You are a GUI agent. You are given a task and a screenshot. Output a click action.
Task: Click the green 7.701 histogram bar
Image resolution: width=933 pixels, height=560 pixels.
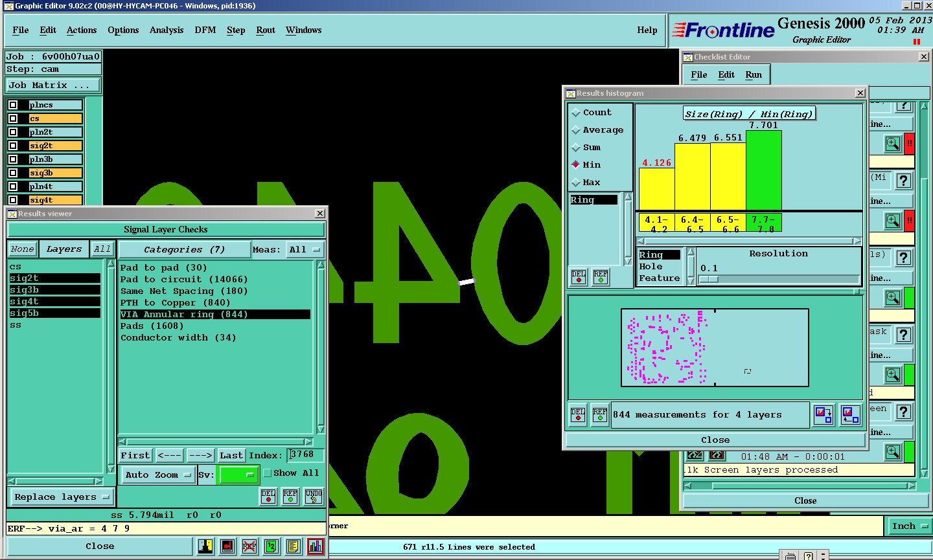coord(764,170)
